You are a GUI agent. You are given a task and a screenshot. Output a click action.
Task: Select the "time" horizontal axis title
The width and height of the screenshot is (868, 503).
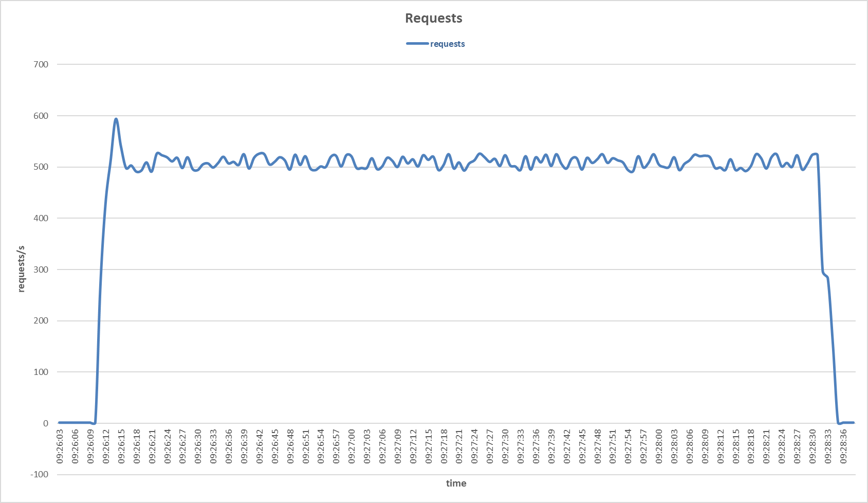point(456,483)
